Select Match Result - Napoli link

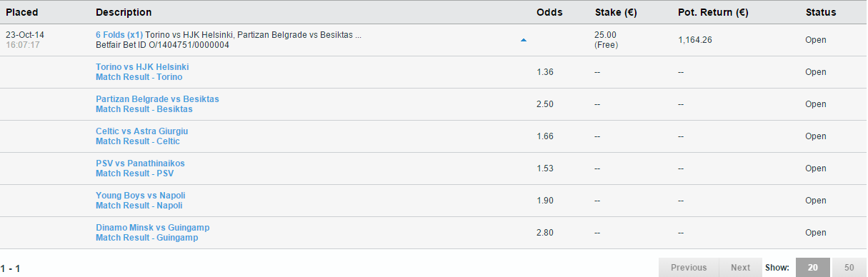tap(139, 206)
